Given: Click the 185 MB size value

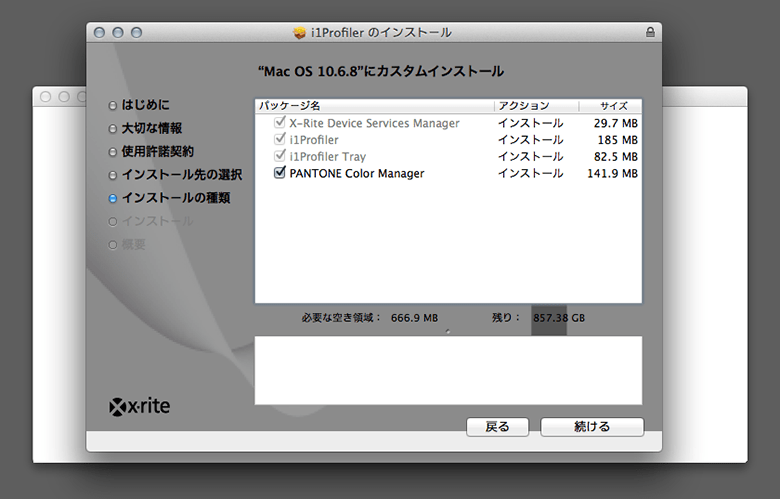Looking at the screenshot, I should pos(618,140).
